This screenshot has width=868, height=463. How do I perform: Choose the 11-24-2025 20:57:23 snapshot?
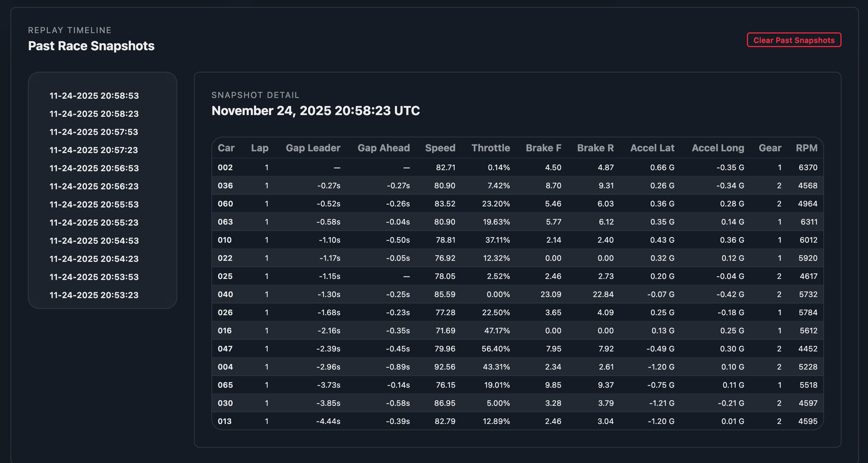click(94, 150)
